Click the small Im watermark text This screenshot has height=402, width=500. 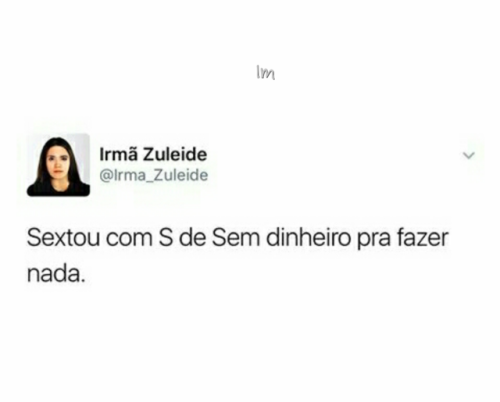tap(266, 73)
